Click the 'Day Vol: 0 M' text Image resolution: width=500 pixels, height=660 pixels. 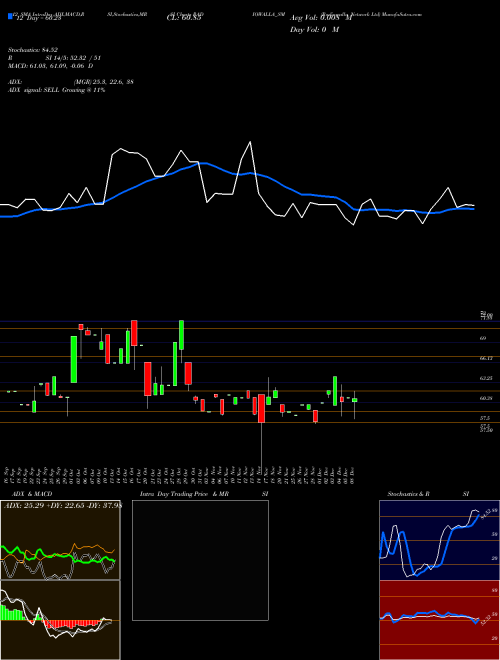pos(314,30)
